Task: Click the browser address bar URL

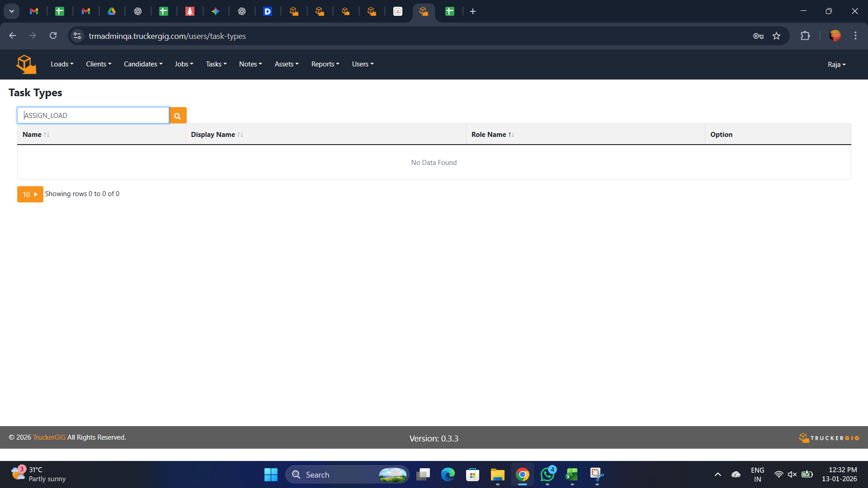Action: tap(167, 36)
